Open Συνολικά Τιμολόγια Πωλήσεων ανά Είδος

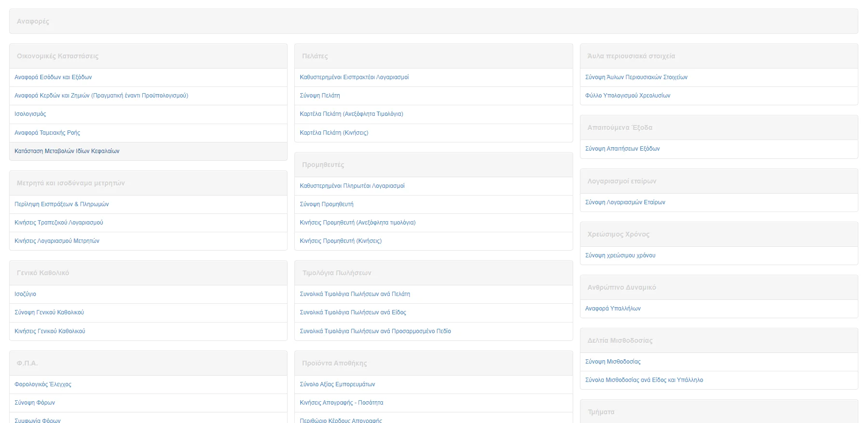pyautogui.click(x=353, y=312)
